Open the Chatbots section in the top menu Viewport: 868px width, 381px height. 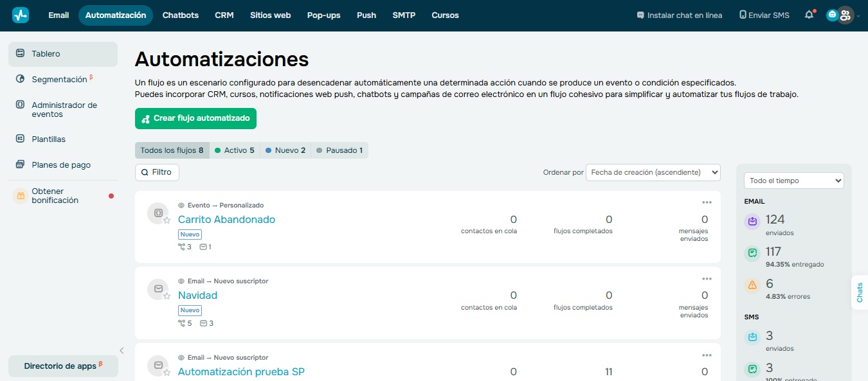[x=180, y=15]
